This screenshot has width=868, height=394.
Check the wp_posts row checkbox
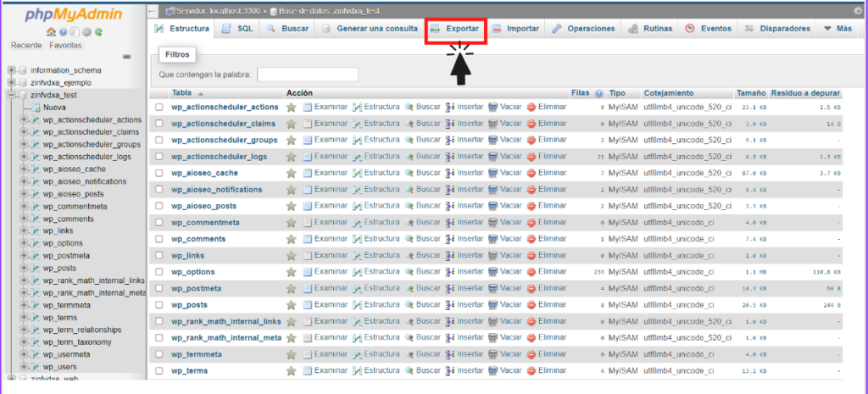[159, 305]
